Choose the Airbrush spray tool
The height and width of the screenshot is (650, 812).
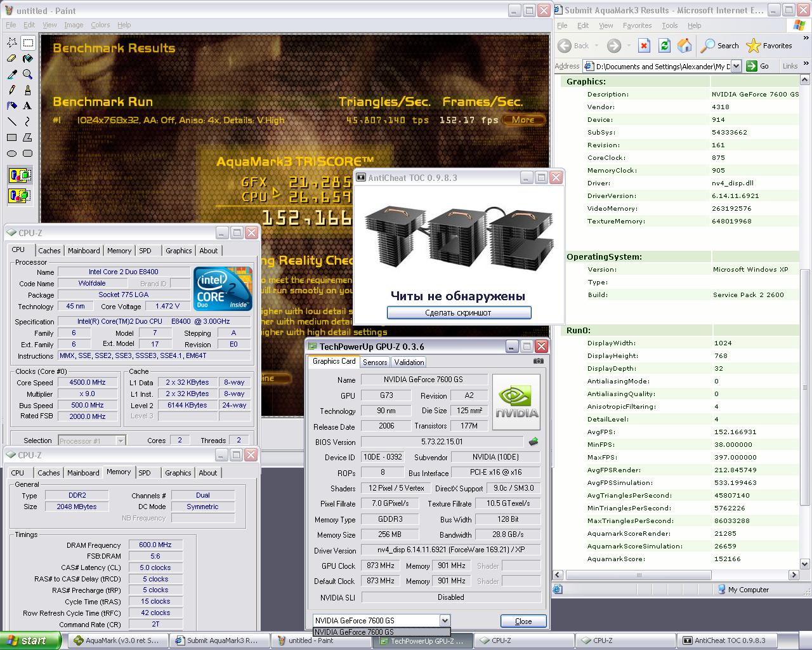point(12,106)
